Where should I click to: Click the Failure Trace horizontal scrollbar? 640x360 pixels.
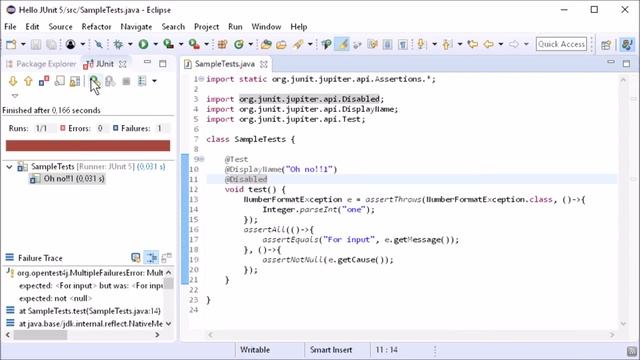pos(83,335)
